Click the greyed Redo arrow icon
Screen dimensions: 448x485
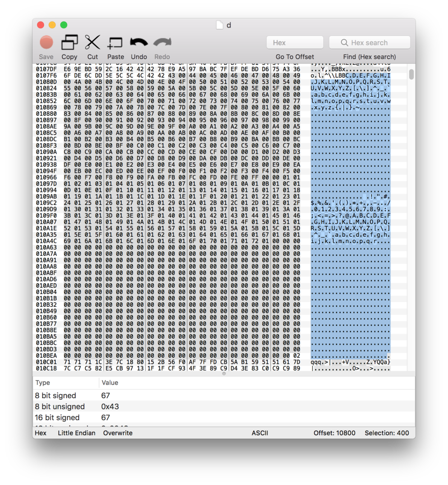point(162,42)
